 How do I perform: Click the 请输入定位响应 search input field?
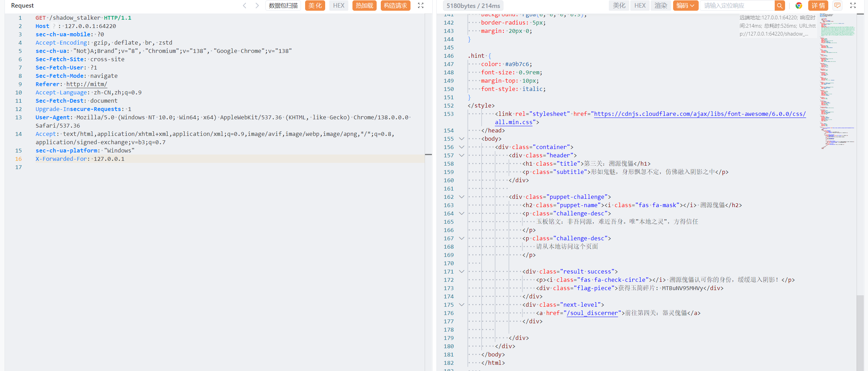click(737, 6)
